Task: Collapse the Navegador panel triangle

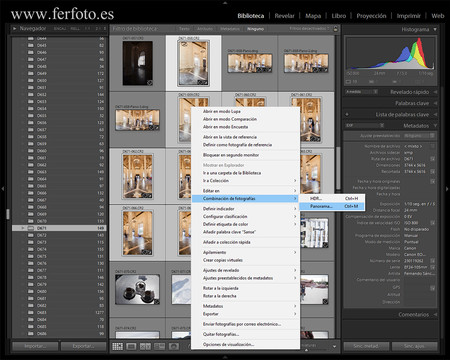Action: click(15, 29)
